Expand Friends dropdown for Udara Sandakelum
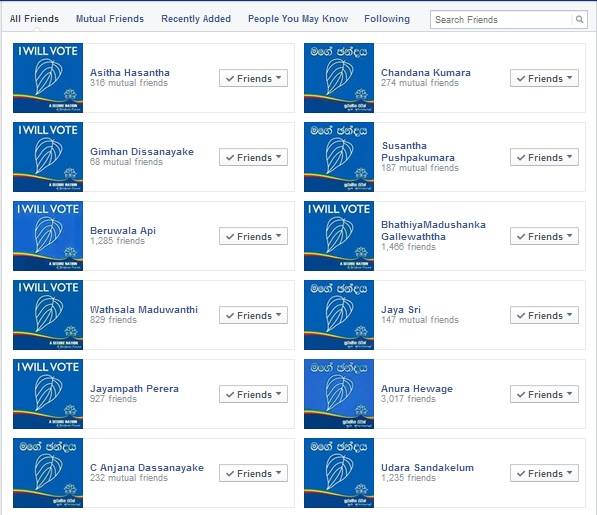 click(544, 473)
